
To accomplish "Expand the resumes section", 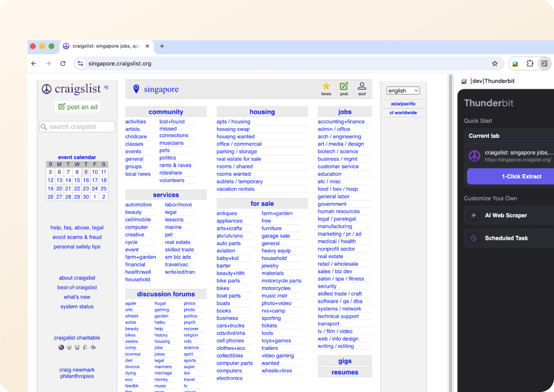I will [x=345, y=372].
